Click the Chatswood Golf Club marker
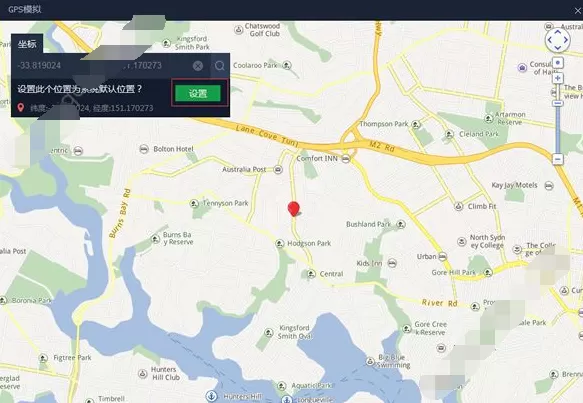Image resolution: width=583 pixels, height=403 pixels. [239, 30]
